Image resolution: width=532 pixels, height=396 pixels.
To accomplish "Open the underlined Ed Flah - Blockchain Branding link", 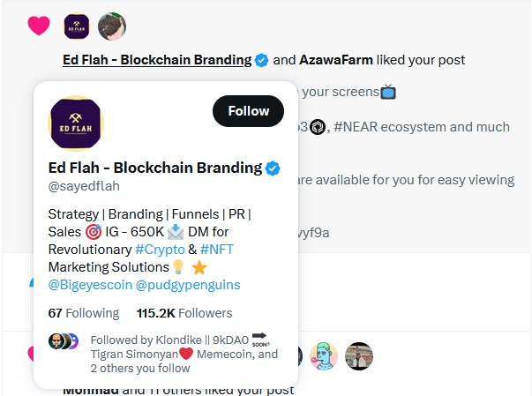I will (x=157, y=60).
